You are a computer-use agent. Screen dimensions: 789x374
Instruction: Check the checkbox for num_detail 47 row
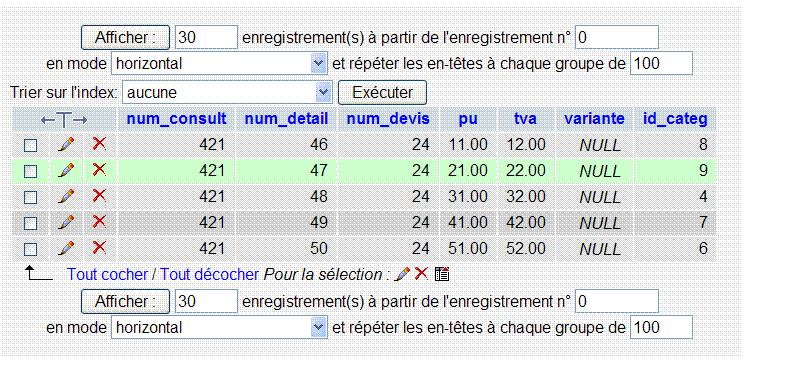pyautogui.click(x=31, y=171)
